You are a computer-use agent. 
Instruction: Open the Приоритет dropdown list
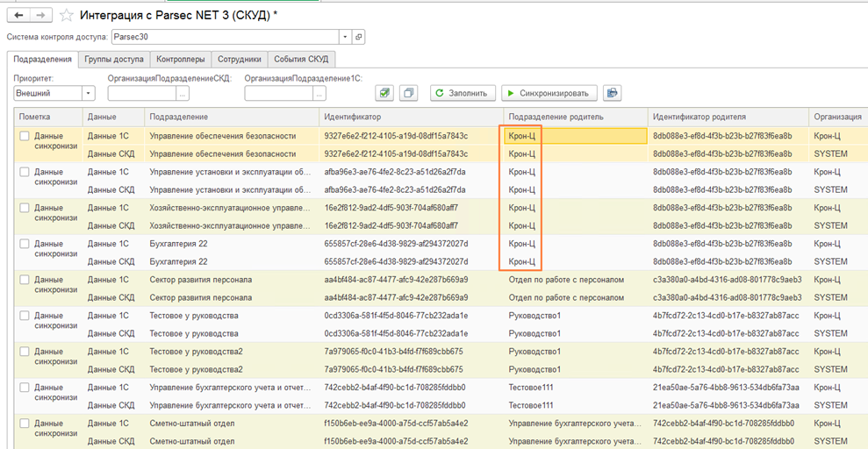coord(89,93)
